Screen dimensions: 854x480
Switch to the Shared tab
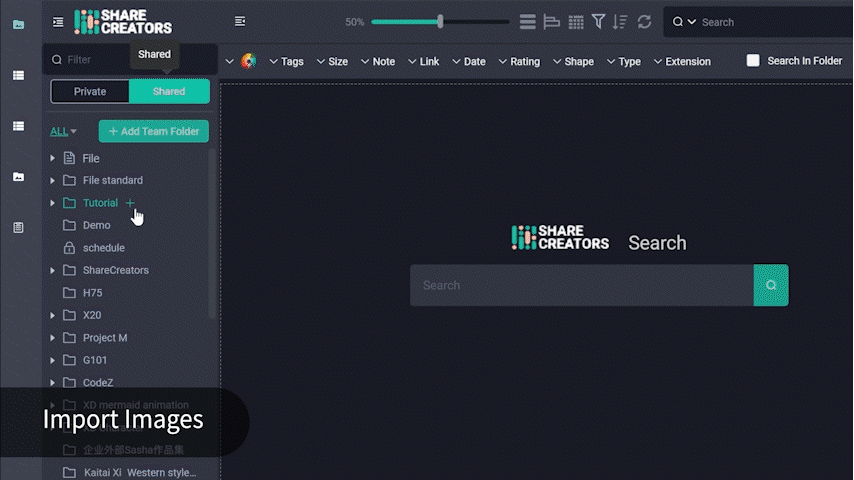pyautogui.click(x=169, y=92)
